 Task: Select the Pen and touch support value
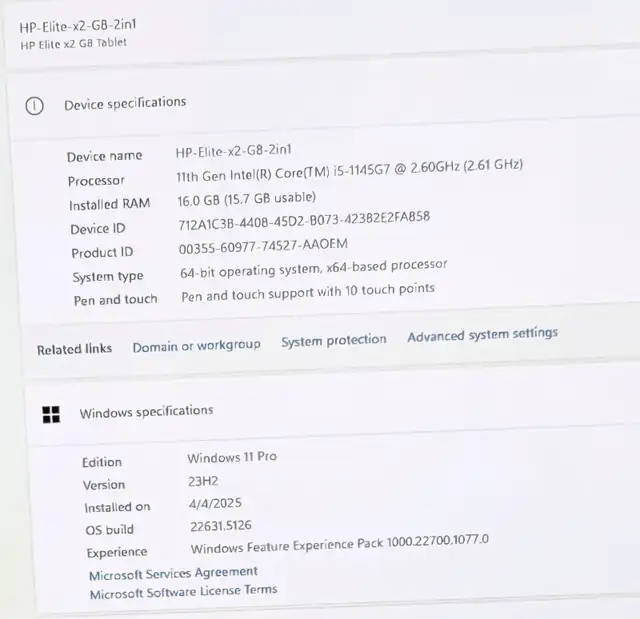(308, 293)
